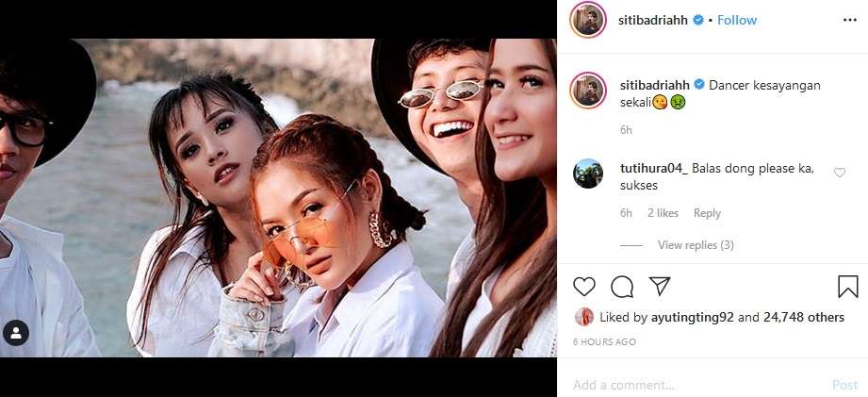This screenshot has height=397, width=868.
Task: Like the post with heart icon
Action: [584, 287]
